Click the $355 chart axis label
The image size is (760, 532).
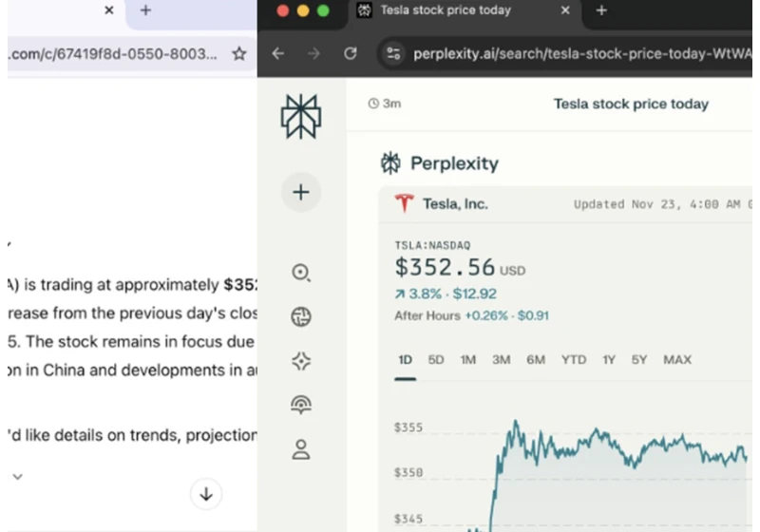[408, 427]
